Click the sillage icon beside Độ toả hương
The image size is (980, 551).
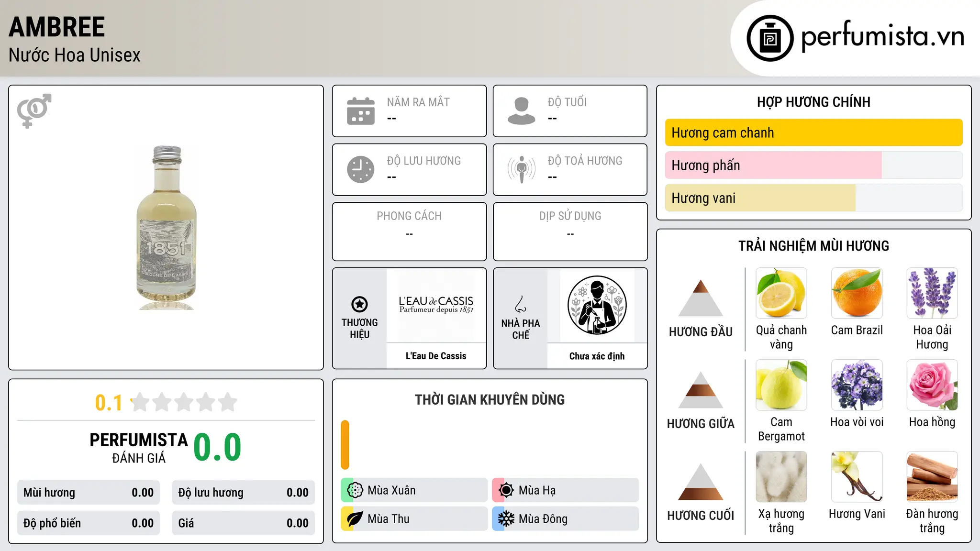[522, 169]
